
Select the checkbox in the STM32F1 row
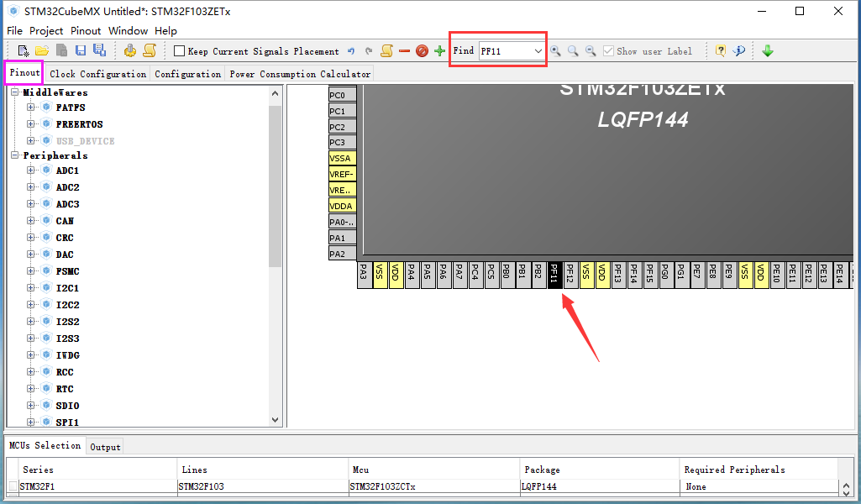(x=13, y=486)
